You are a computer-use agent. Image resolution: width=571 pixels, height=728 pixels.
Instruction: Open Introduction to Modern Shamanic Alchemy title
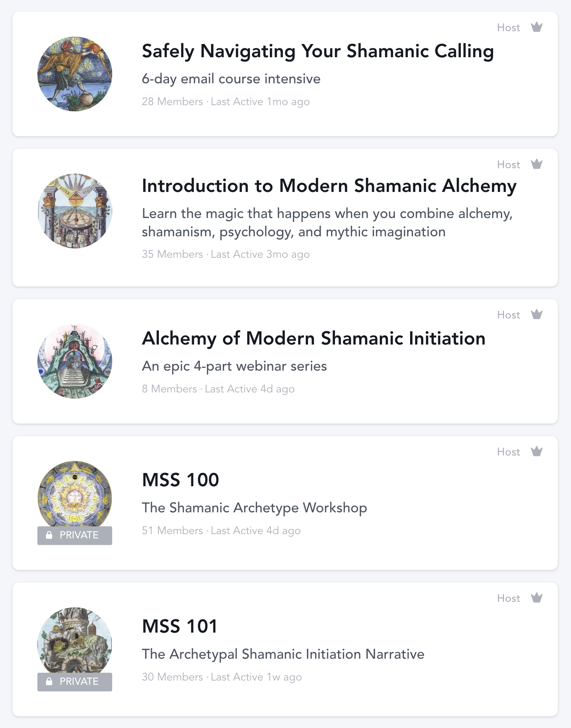(x=329, y=186)
